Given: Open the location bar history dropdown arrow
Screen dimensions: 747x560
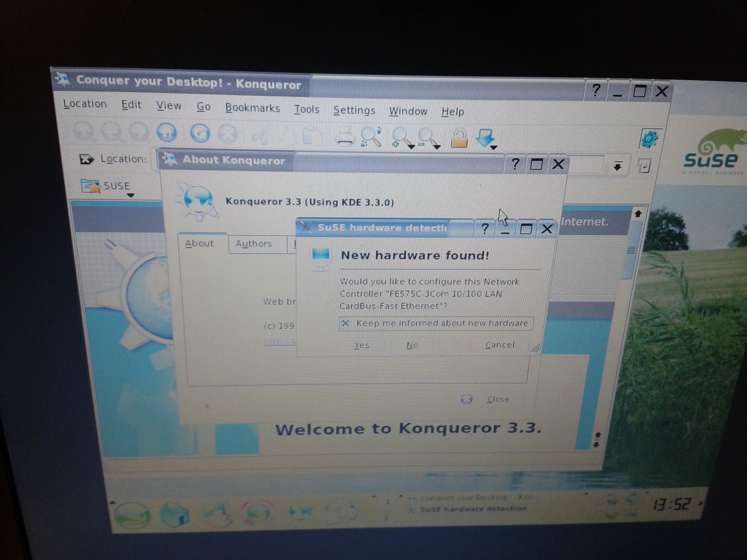Looking at the screenshot, I should (x=618, y=166).
